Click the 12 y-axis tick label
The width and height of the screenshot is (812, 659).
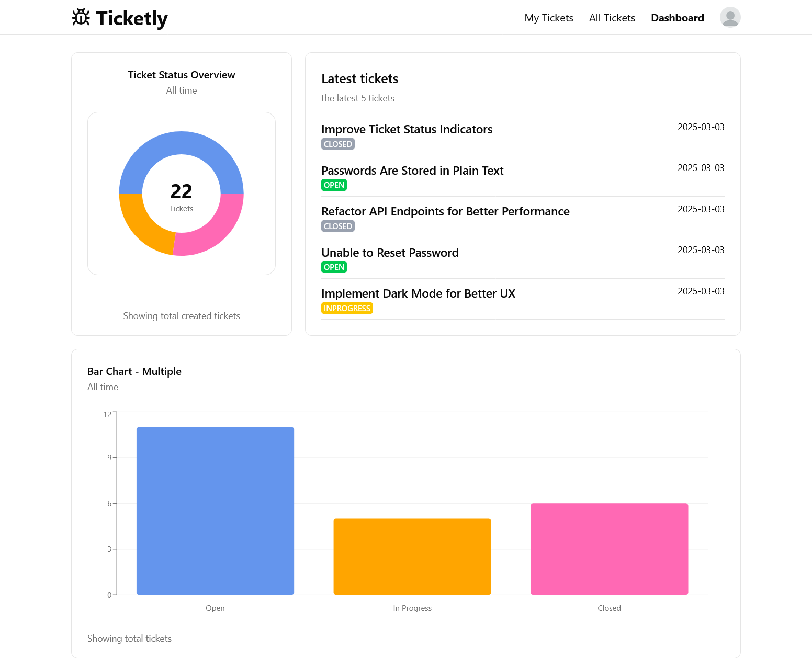pyautogui.click(x=107, y=415)
